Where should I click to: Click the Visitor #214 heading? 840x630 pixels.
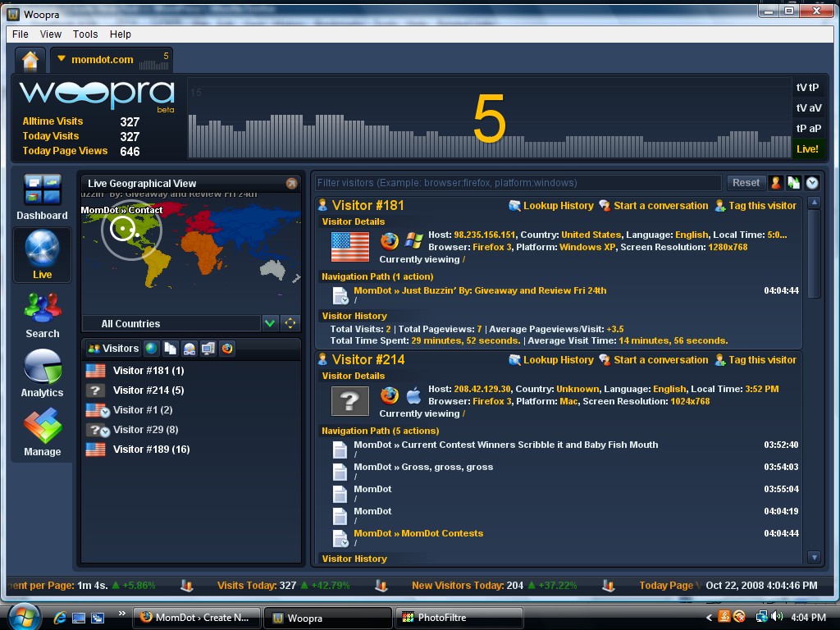368,359
